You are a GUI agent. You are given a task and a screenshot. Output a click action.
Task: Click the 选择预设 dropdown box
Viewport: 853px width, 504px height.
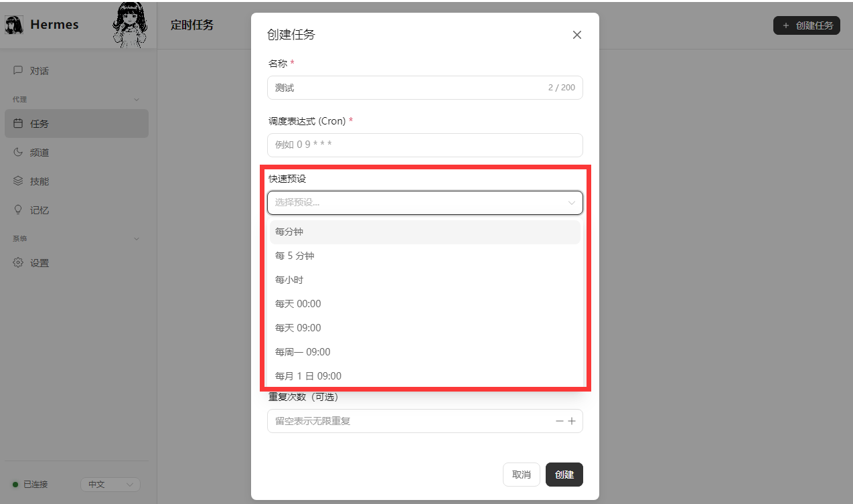(x=425, y=202)
